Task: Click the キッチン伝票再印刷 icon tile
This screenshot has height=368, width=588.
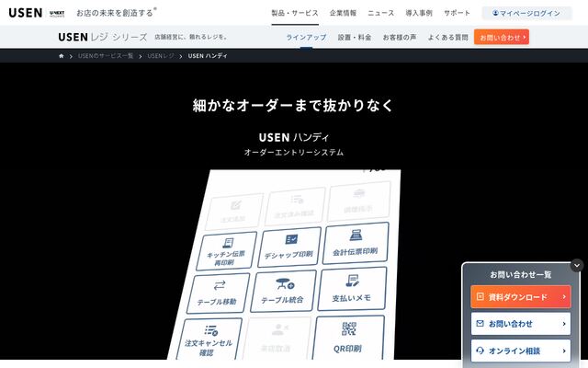Action: click(226, 251)
